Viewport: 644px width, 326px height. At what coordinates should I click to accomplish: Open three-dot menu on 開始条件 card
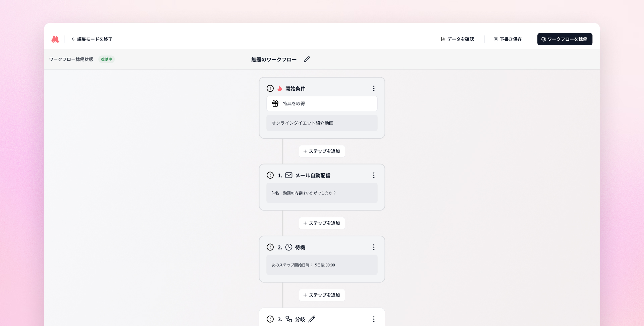click(374, 88)
